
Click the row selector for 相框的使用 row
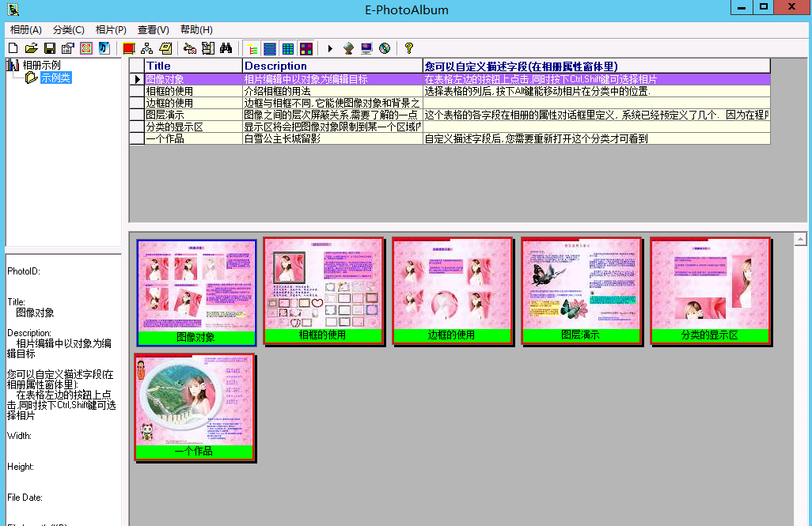pos(137,91)
